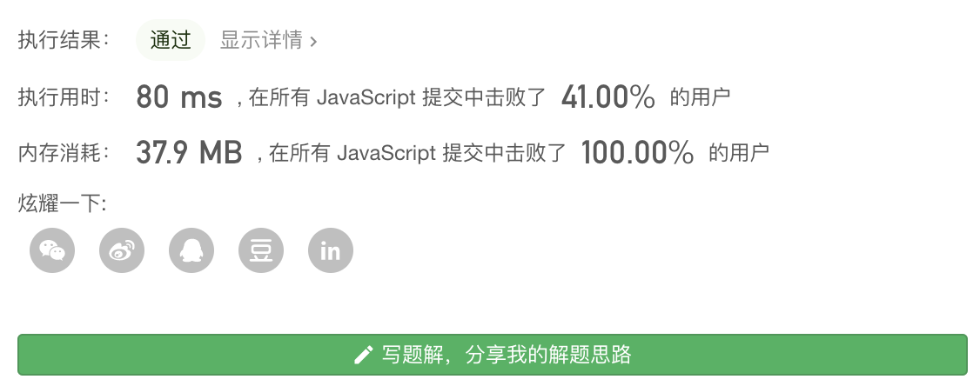Expand details with the chevron after 显示详情
This screenshot has height=386, width=980.
pyautogui.click(x=313, y=41)
